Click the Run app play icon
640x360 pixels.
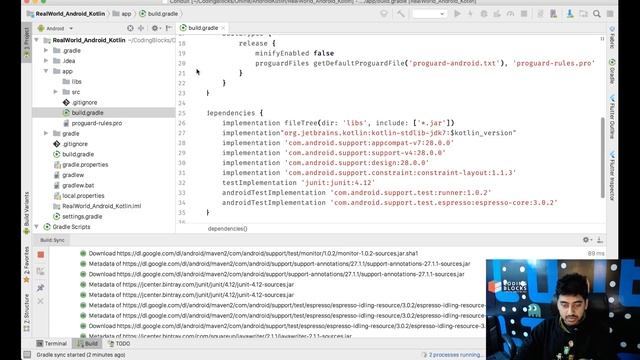pyautogui.click(x=458, y=14)
